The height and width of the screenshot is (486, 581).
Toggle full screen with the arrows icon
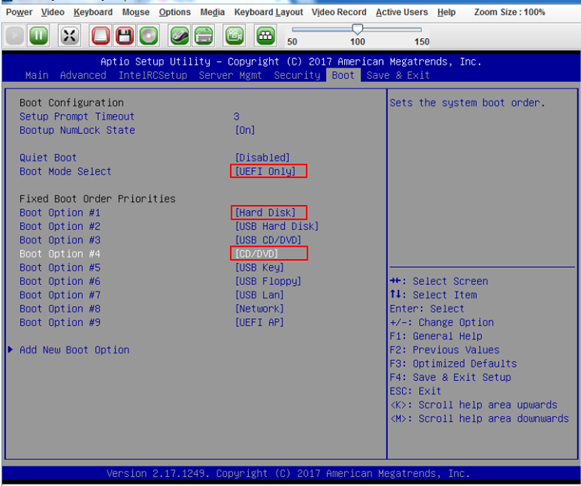point(69,36)
